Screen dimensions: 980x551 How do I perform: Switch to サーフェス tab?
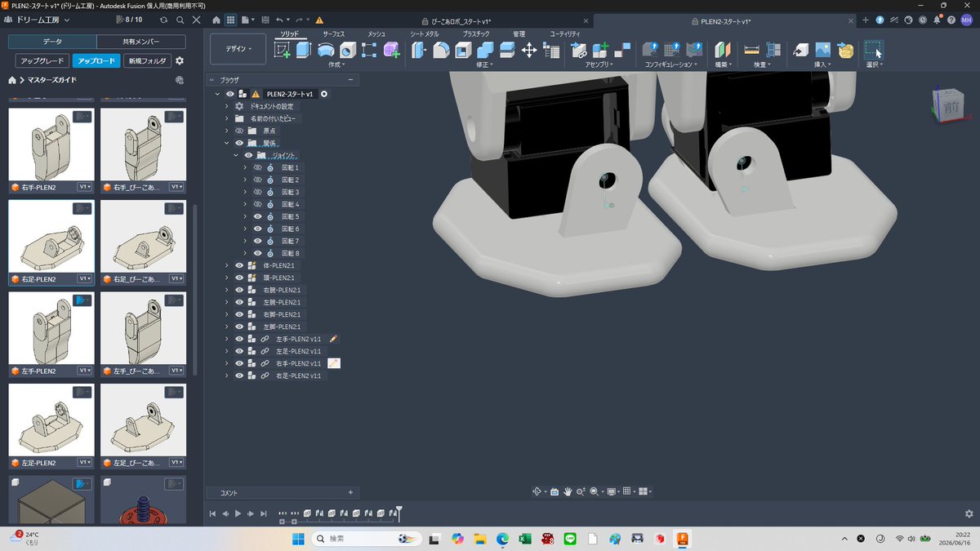[x=334, y=33]
